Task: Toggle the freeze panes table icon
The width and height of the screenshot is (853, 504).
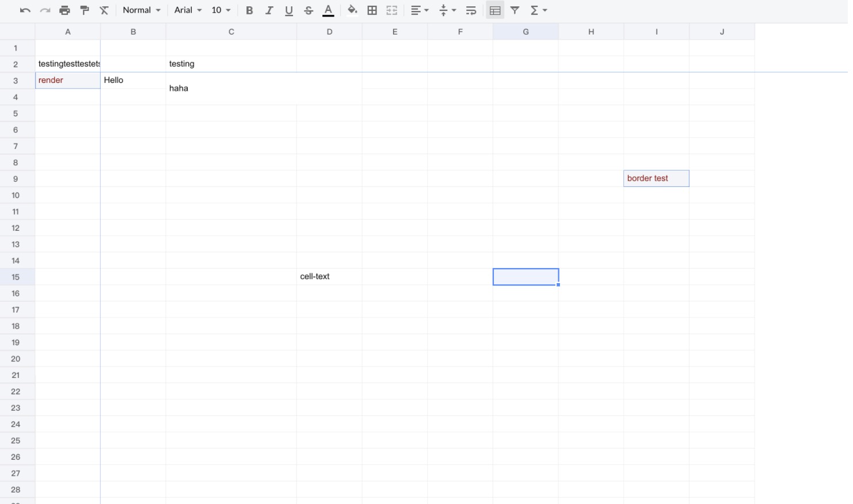Action: point(495,10)
